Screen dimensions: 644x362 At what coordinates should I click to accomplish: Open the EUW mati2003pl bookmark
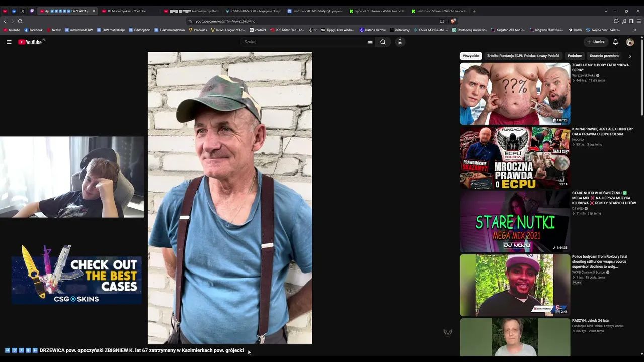[111, 30]
